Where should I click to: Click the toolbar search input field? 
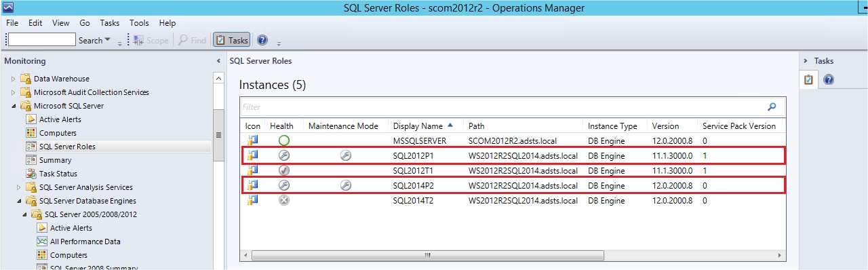pos(42,40)
